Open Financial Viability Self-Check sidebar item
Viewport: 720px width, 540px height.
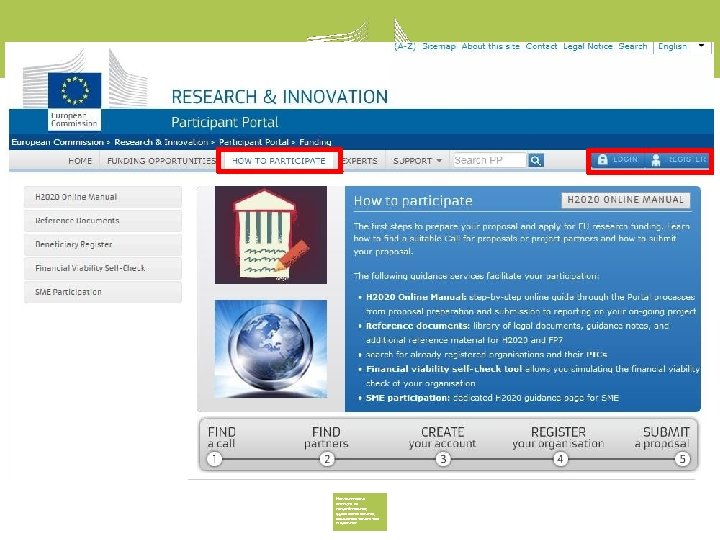pos(103,268)
